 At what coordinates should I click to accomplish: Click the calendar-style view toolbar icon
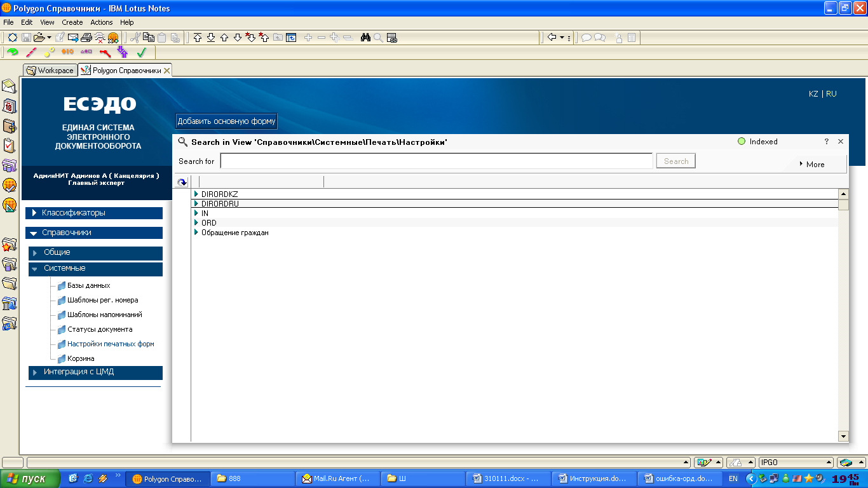click(291, 37)
